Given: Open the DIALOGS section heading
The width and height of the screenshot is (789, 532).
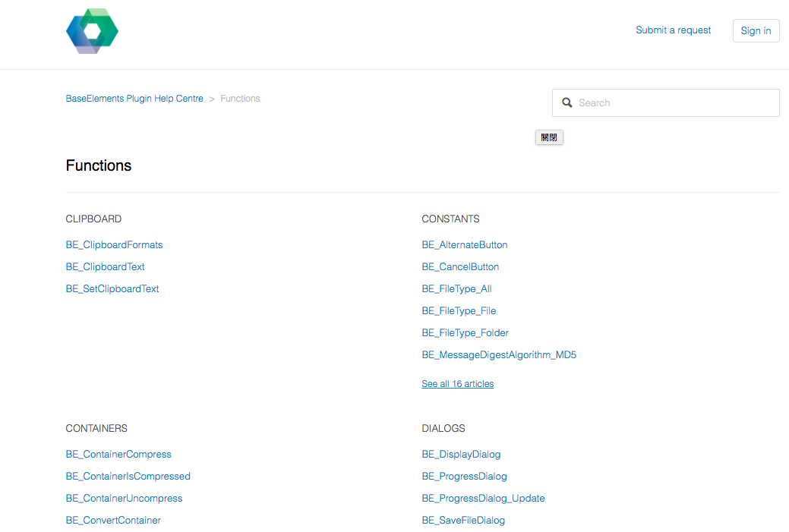Looking at the screenshot, I should click(443, 429).
